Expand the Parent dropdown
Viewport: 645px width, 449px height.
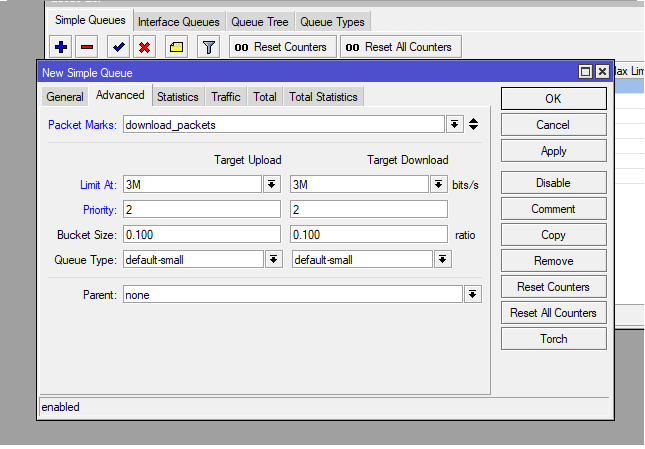coord(471,295)
